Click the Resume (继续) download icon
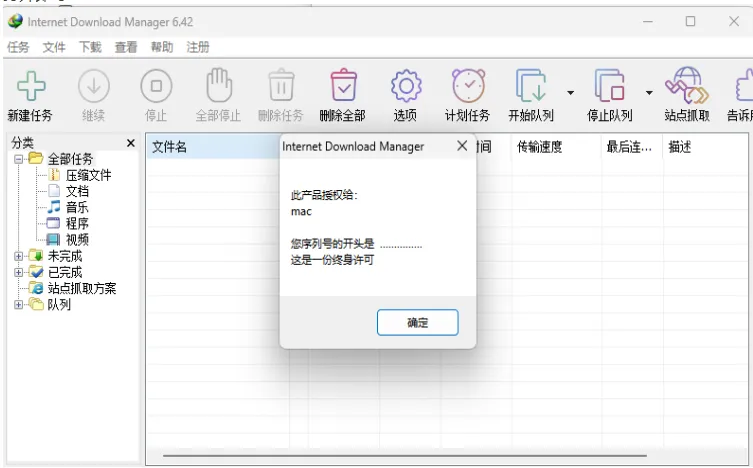This screenshot has height=468, width=753. click(x=94, y=86)
